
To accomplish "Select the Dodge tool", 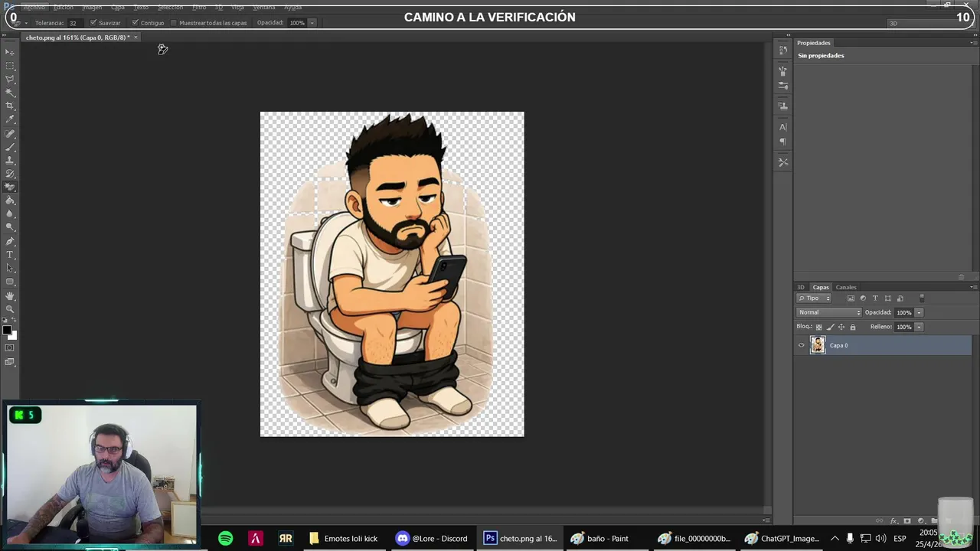I will (x=10, y=227).
